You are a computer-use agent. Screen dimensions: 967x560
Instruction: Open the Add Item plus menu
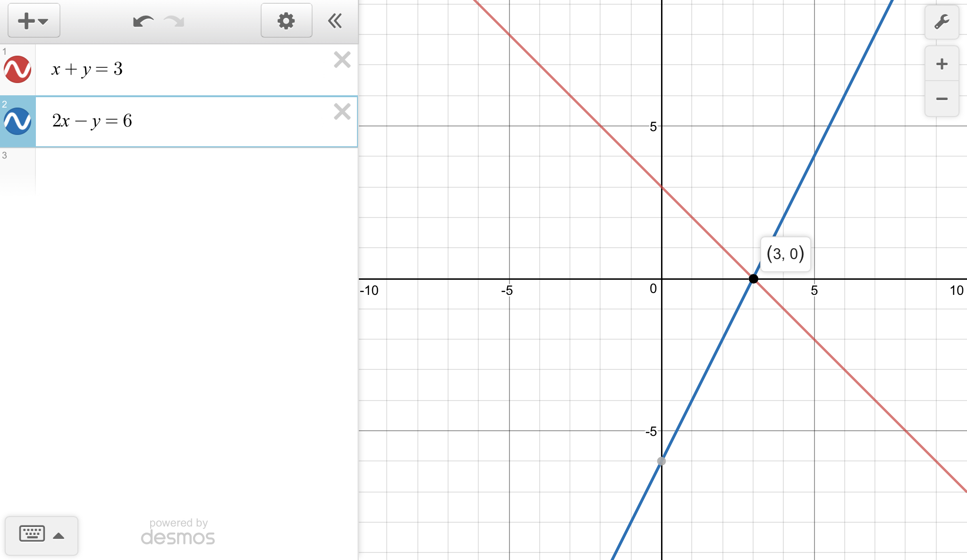[x=33, y=21]
